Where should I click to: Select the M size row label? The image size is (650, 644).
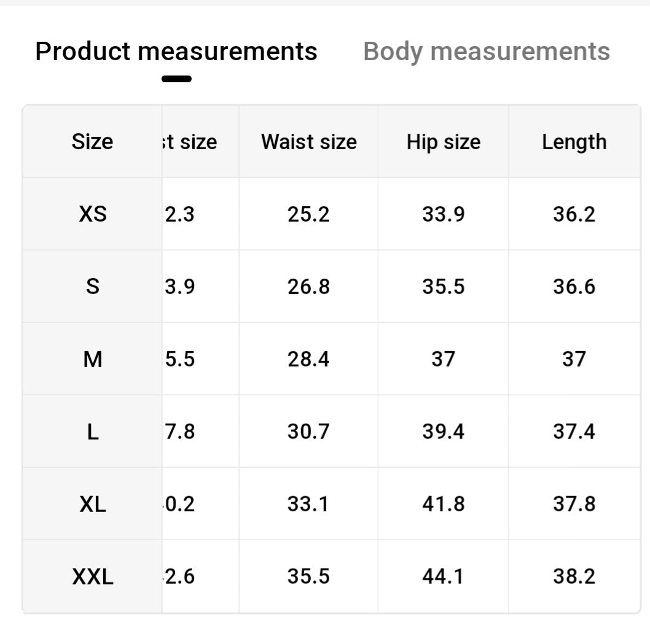click(92, 359)
